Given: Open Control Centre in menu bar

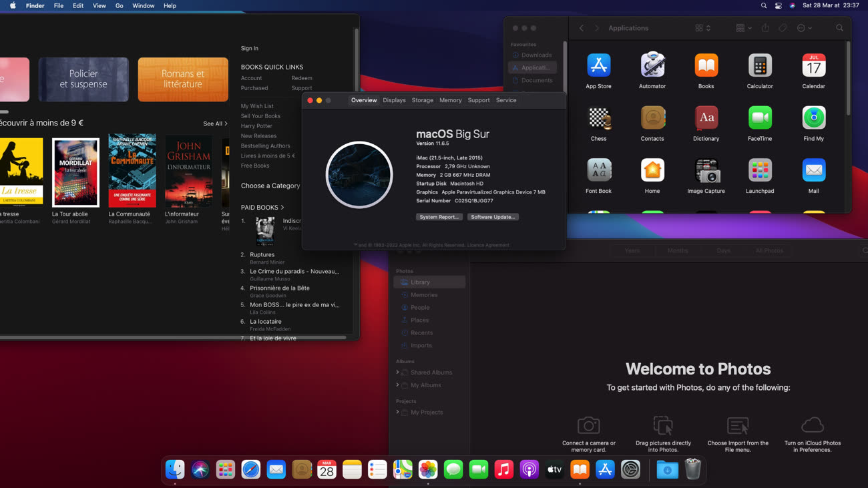Looking at the screenshot, I should tap(778, 5).
